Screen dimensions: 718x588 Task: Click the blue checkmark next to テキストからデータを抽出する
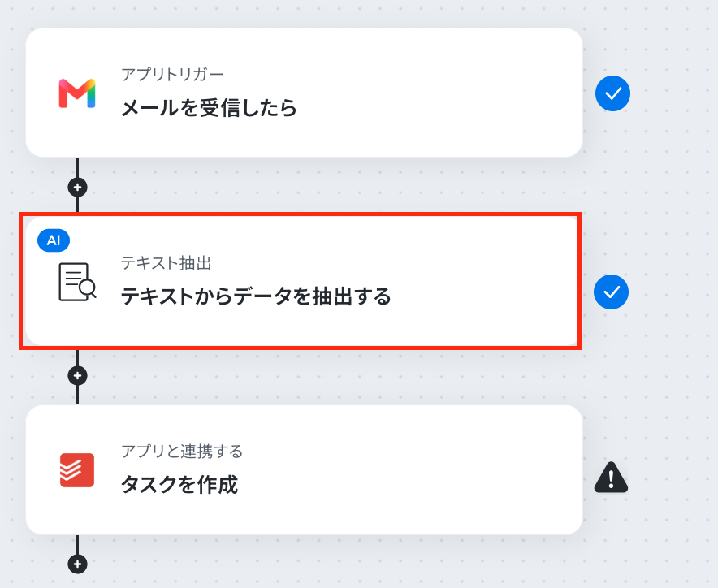pyautogui.click(x=612, y=292)
